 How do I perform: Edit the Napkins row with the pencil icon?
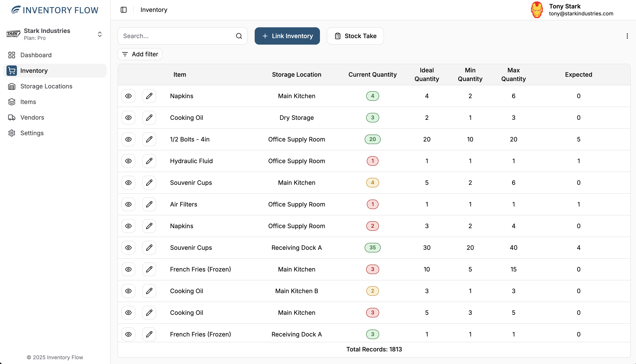click(149, 96)
